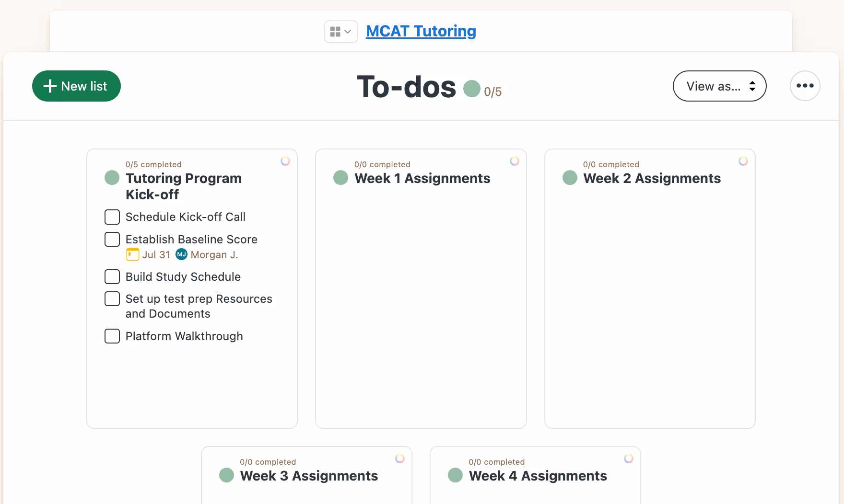Image resolution: width=844 pixels, height=504 pixels.
Task: Click the Morgan J. assignee name
Action: coord(214,254)
